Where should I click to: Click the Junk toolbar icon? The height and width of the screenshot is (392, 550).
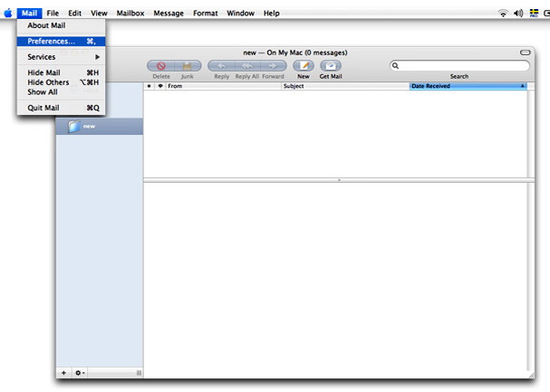[x=188, y=65]
